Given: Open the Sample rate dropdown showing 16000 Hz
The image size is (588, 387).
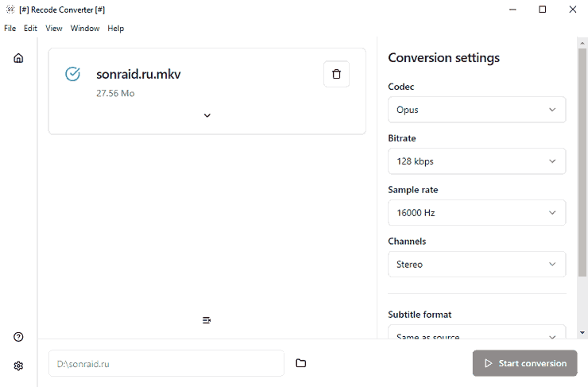Looking at the screenshot, I should (477, 213).
